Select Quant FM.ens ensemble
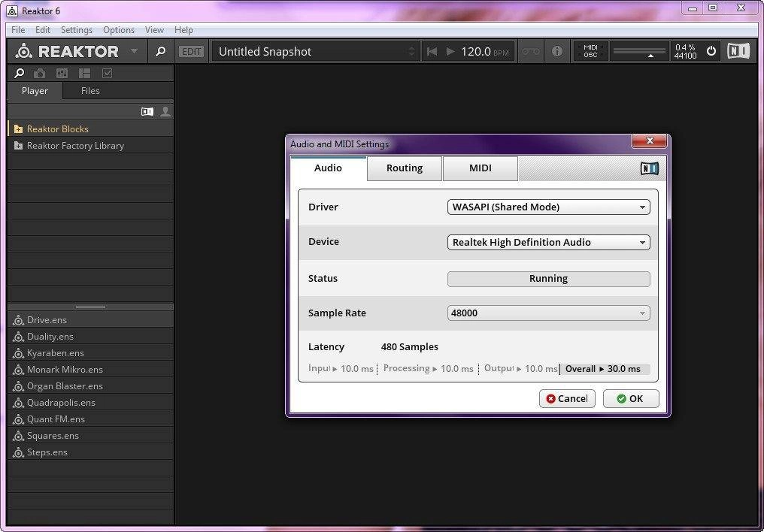Viewport: 764px width, 532px height. tap(91, 419)
